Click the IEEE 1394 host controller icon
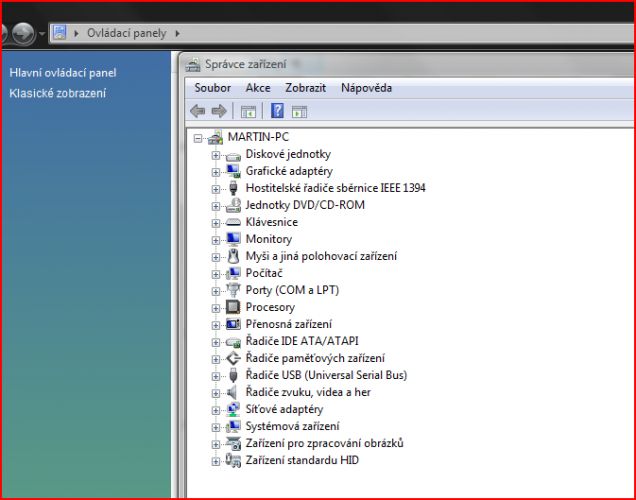Viewport: 636px width, 500px height. (233, 188)
